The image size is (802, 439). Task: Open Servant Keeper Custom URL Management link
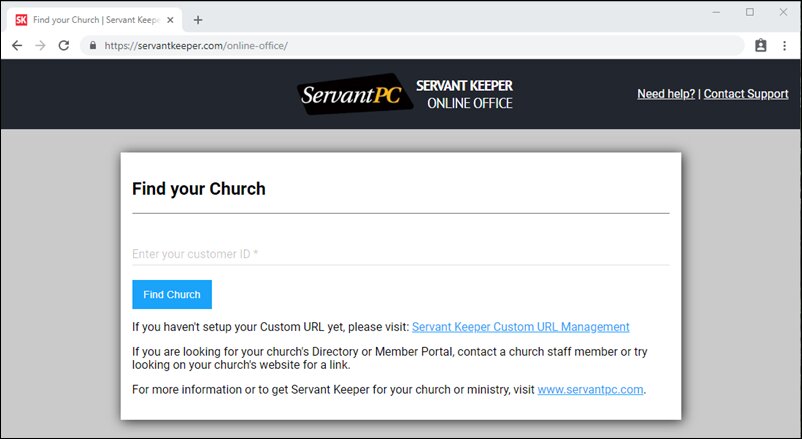click(x=520, y=327)
